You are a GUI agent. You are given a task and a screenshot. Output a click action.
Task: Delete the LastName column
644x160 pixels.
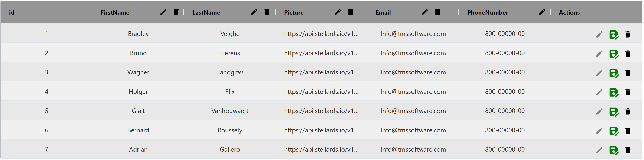(267, 12)
